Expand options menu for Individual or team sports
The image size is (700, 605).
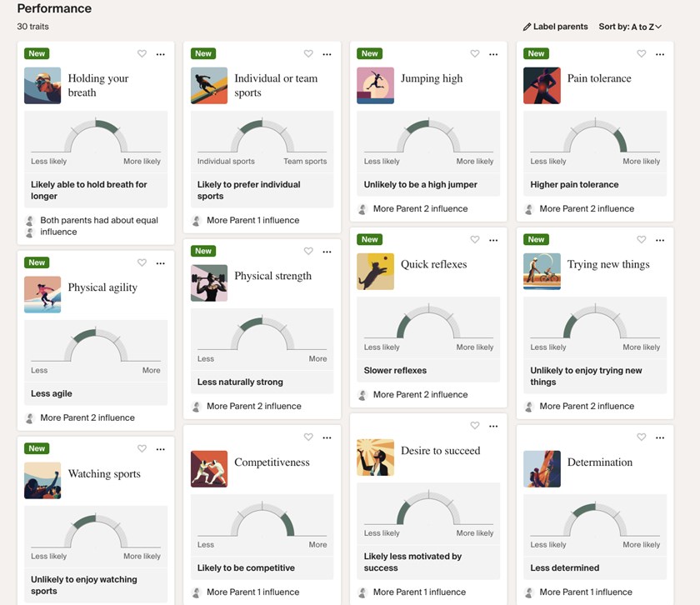click(327, 54)
